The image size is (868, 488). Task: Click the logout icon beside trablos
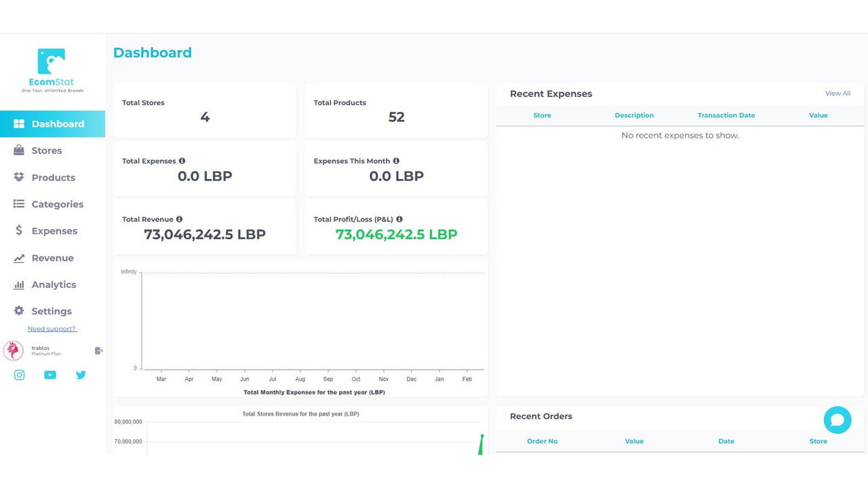point(98,351)
